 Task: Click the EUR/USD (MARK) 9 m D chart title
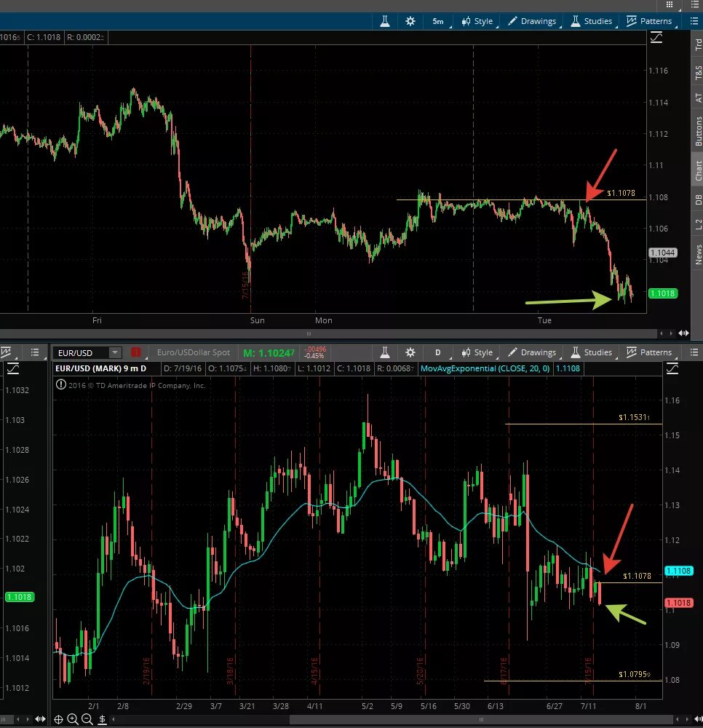click(x=100, y=368)
